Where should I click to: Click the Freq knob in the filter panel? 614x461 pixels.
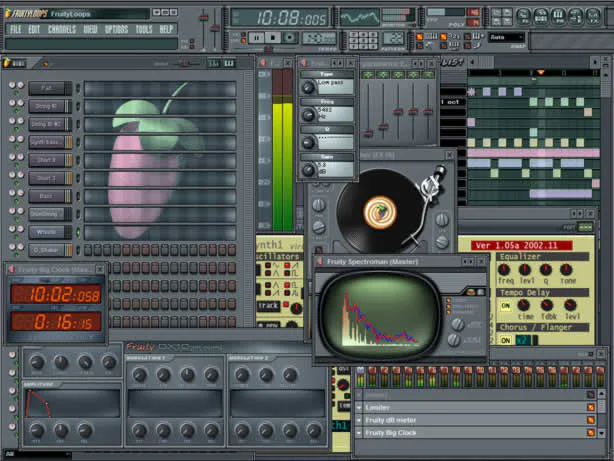point(308,115)
